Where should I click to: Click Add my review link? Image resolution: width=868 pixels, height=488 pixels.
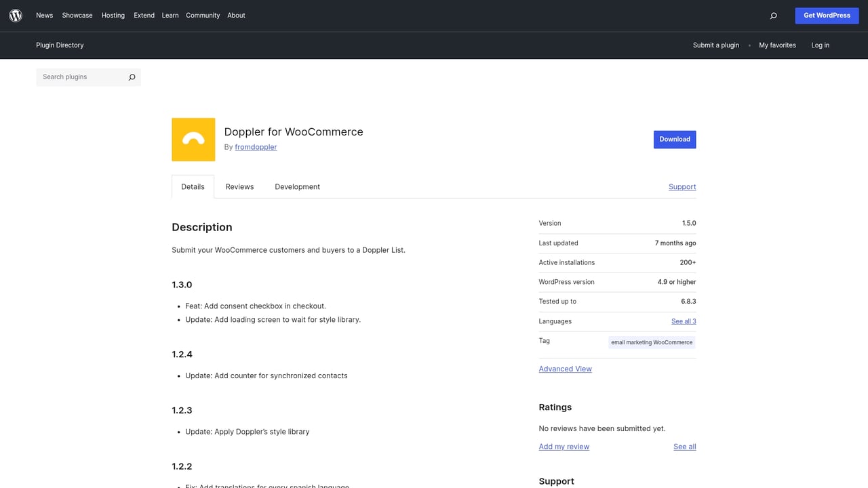(x=564, y=446)
